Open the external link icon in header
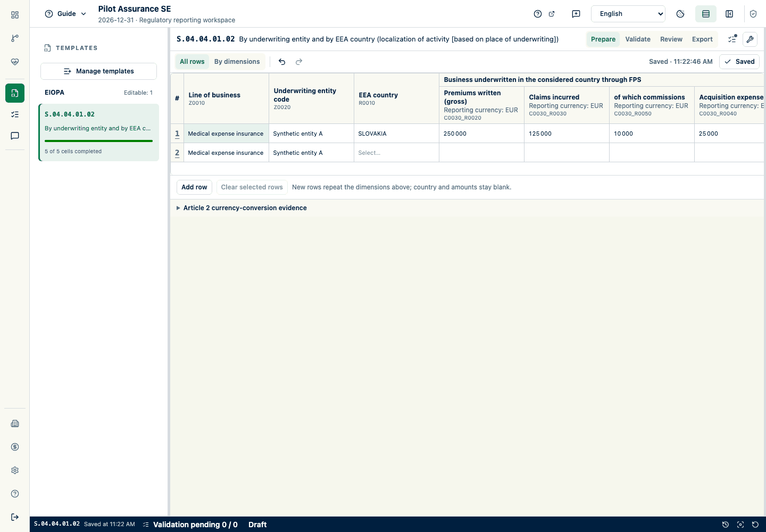Viewport: 766px width, 532px height. tap(552, 14)
